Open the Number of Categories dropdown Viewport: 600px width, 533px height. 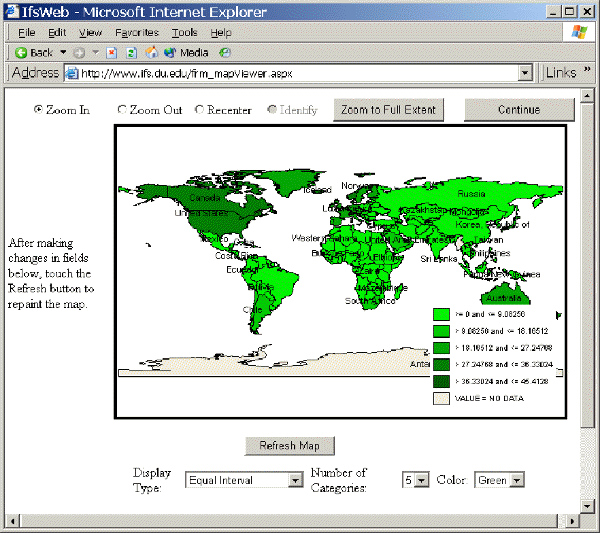click(x=416, y=480)
